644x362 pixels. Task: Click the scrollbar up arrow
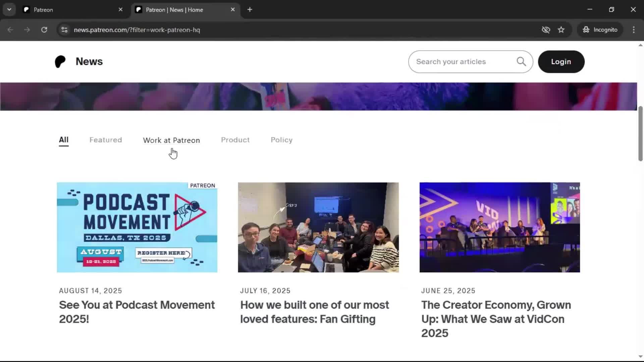pyautogui.click(x=640, y=45)
